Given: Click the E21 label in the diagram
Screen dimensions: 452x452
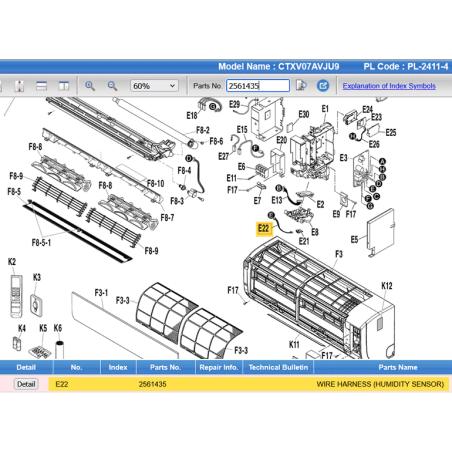Looking at the screenshot, I should point(304,241).
